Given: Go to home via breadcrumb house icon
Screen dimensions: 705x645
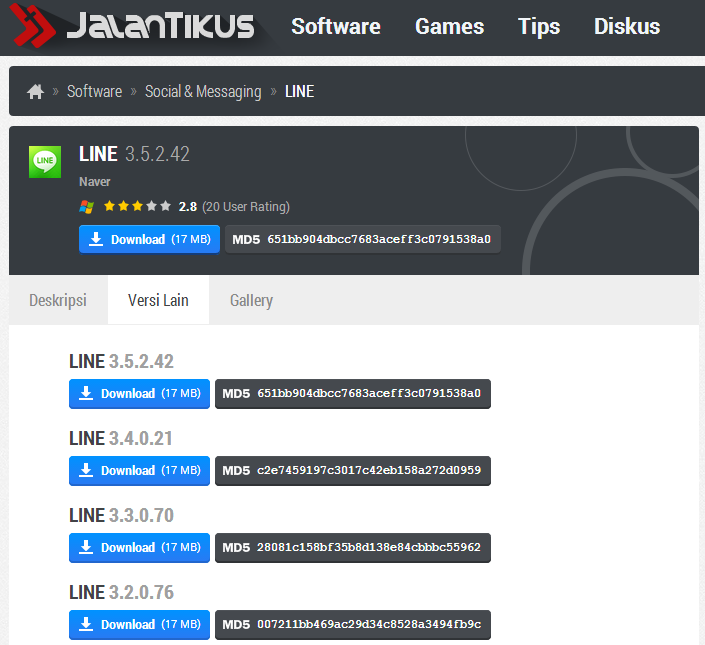Looking at the screenshot, I should pyautogui.click(x=36, y=91).
